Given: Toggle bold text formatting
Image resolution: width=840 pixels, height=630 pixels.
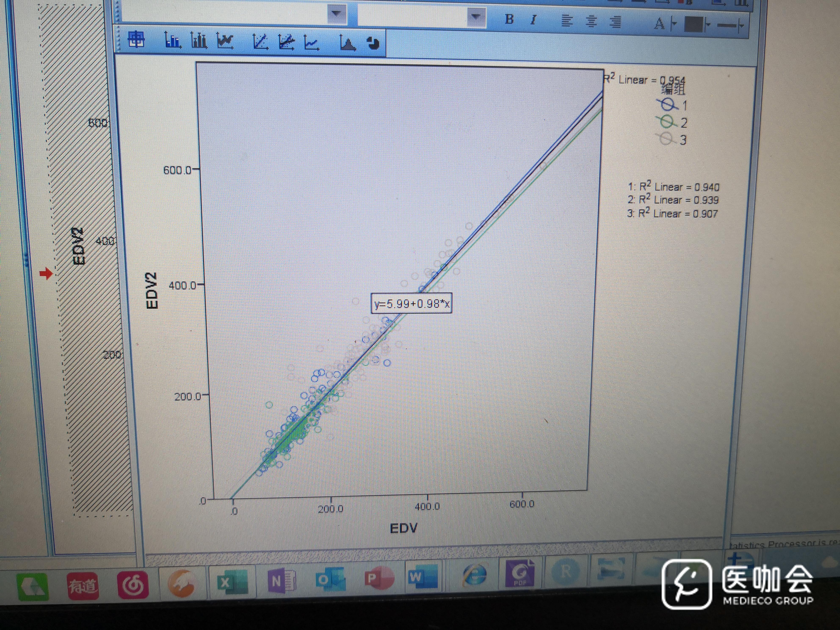Looking at the screenshot, I should pos(510,19).
